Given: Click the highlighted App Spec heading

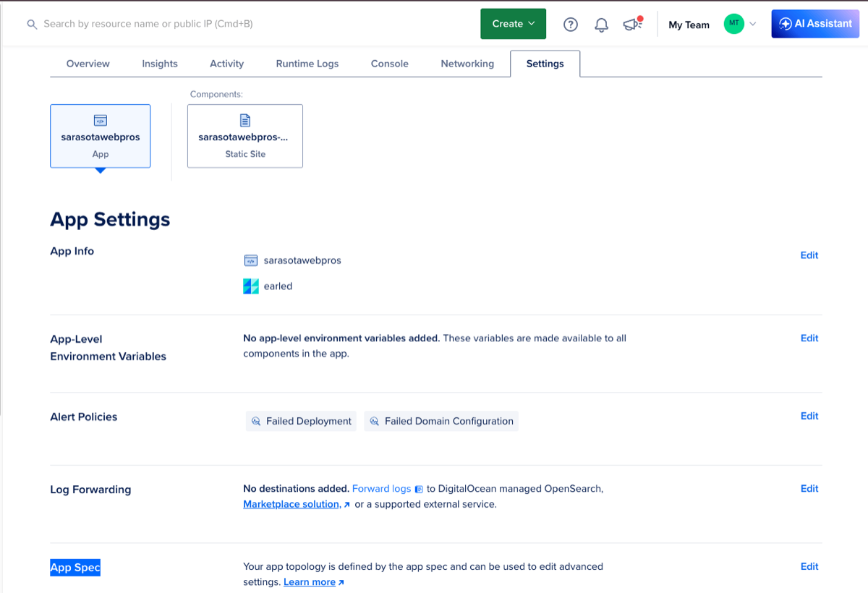Looking at the screenshot, I should pyautogui.click(x=75, y=568).
